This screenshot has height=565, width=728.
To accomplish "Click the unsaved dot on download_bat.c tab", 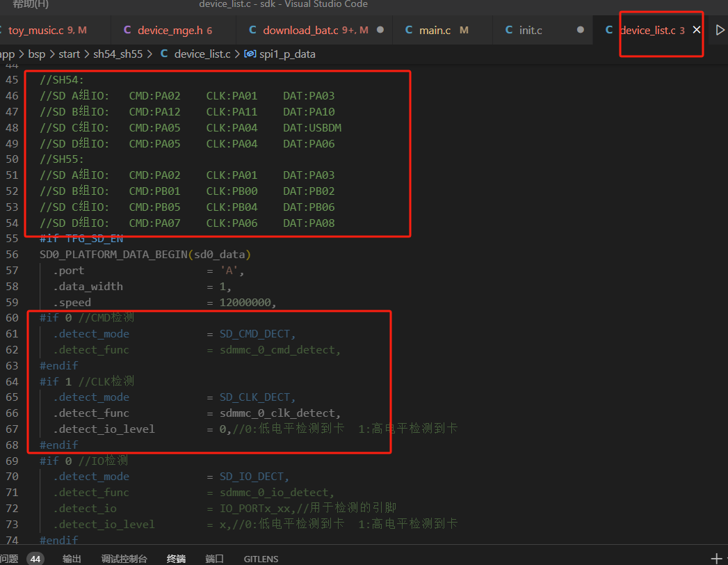I will pyautogui.click(x=380, y=30).
